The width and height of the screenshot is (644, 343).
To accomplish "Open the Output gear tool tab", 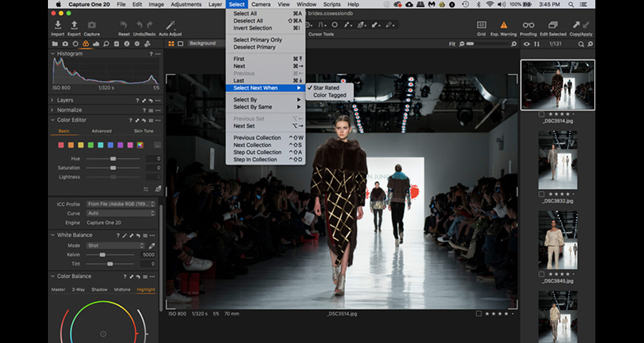I will pos(137,44).
